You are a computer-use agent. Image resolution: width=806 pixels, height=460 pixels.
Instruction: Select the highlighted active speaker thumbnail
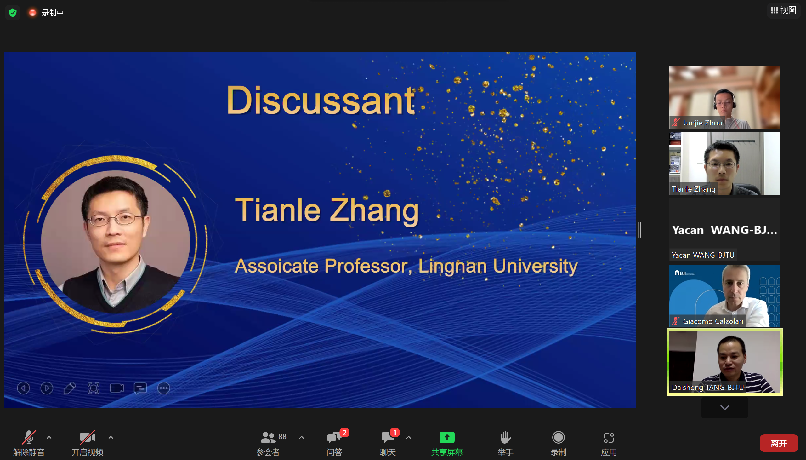[x=725, y=362]
